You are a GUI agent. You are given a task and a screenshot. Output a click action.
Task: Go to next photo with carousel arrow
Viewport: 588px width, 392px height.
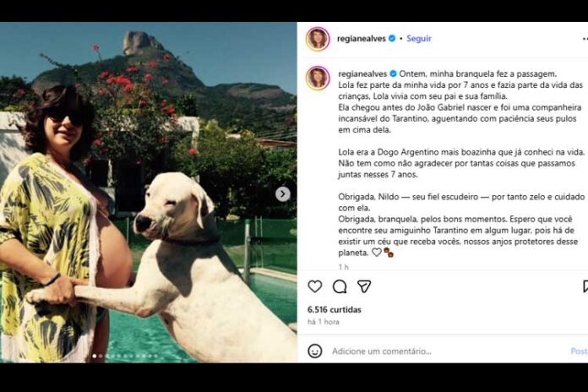coord(283,194)
